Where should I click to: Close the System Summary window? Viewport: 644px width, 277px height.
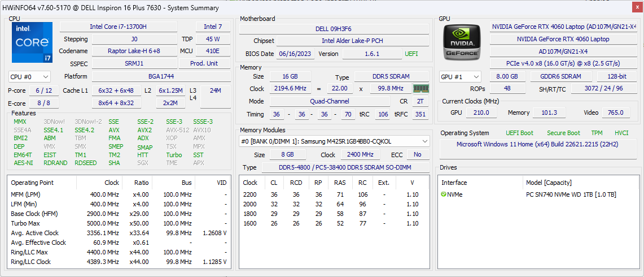[636, 8]
